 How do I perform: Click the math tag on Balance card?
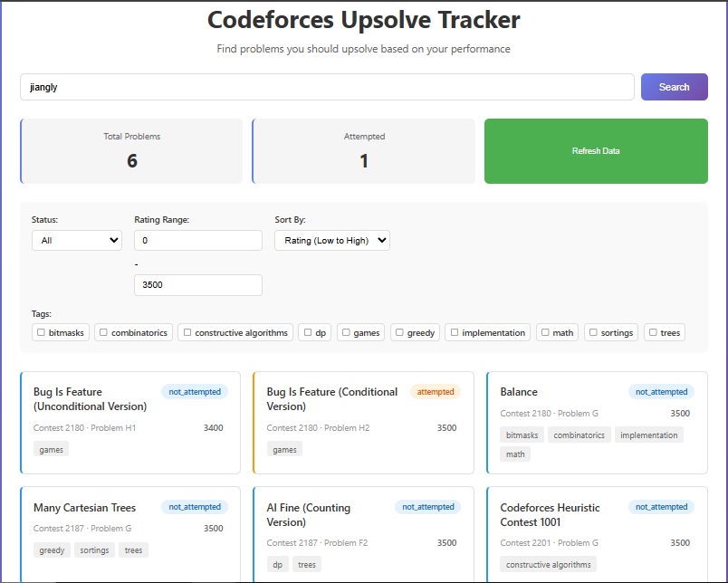tap(515, 454)
